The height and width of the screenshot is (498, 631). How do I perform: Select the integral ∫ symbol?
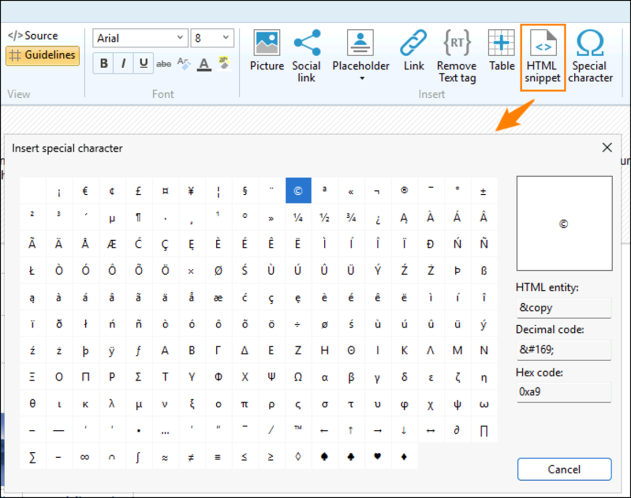[x=138, y=456]
